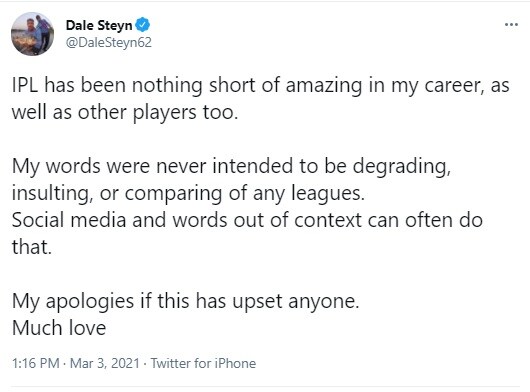530x392 pixels.
Task: Click the word 'IPL' at the tweet start
Action: pos(25,85)
